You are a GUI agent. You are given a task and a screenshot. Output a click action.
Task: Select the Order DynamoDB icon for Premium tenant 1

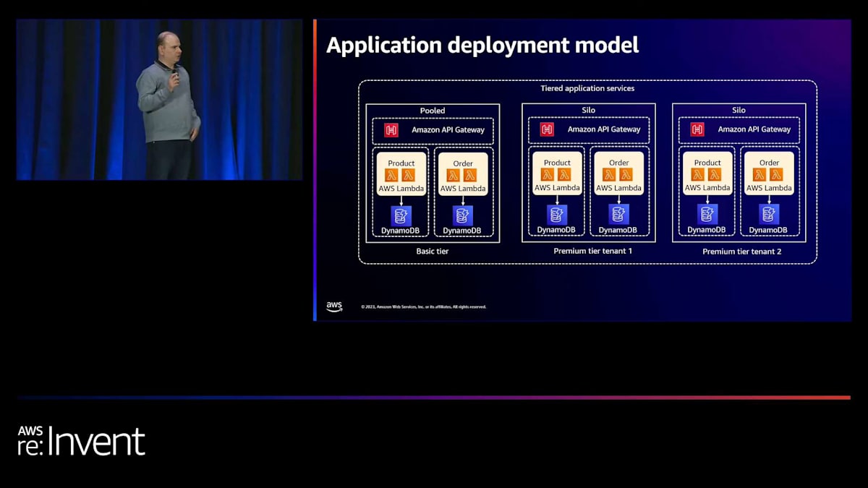618,215
